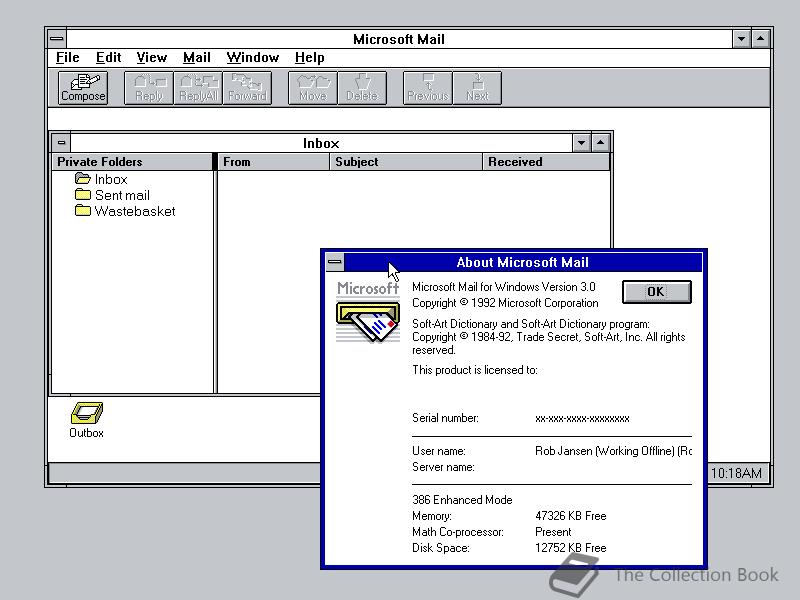Click the About Microsoft Mail title bar
This screenshot has height=600, width=800.
pos(523,262)
